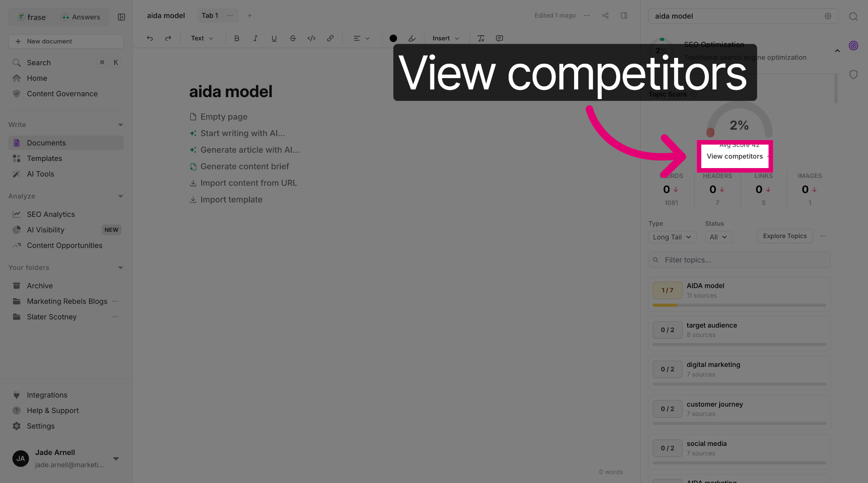
Task: Collapse the Your folders section
Action: click(121, 268)
